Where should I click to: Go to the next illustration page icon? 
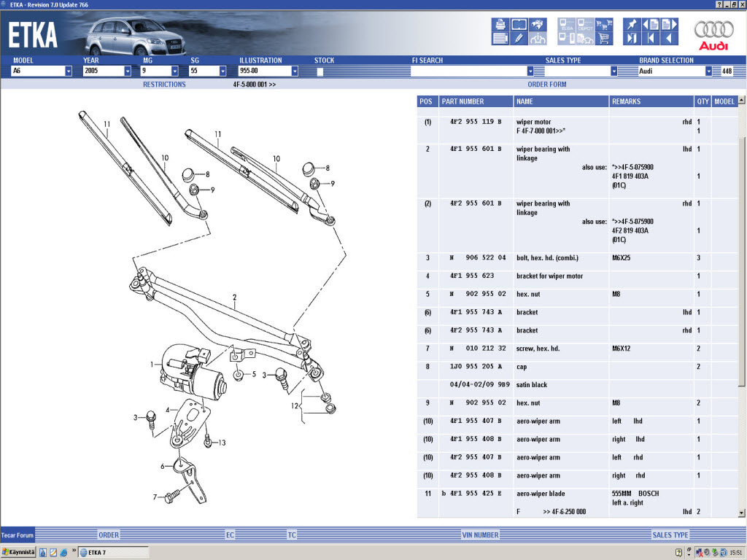pos(669,24)
